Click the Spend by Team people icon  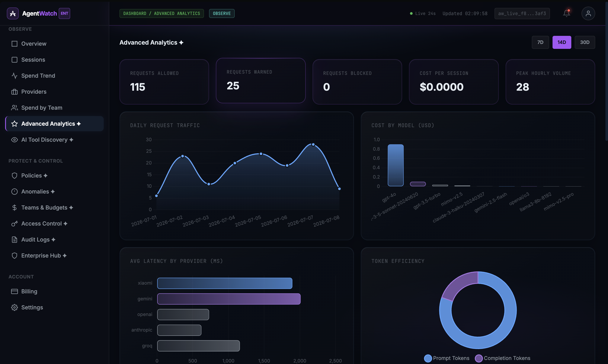(15, 108)
